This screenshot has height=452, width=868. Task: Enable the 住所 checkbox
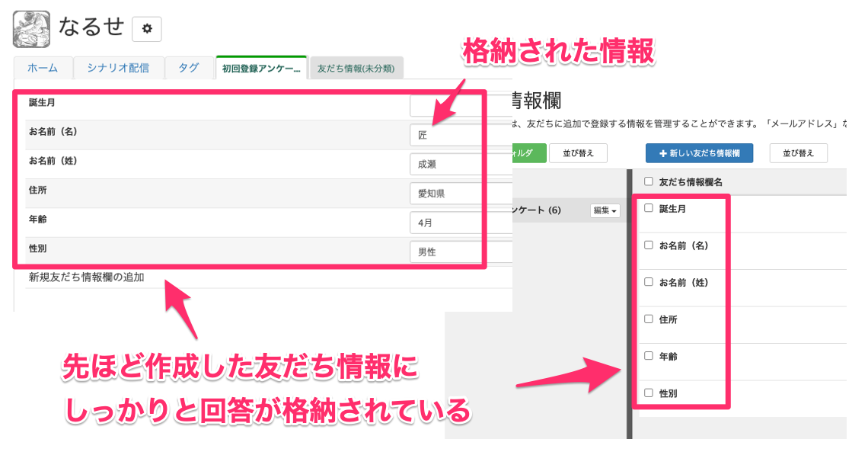pyautogui.click(x=649, y=319)
